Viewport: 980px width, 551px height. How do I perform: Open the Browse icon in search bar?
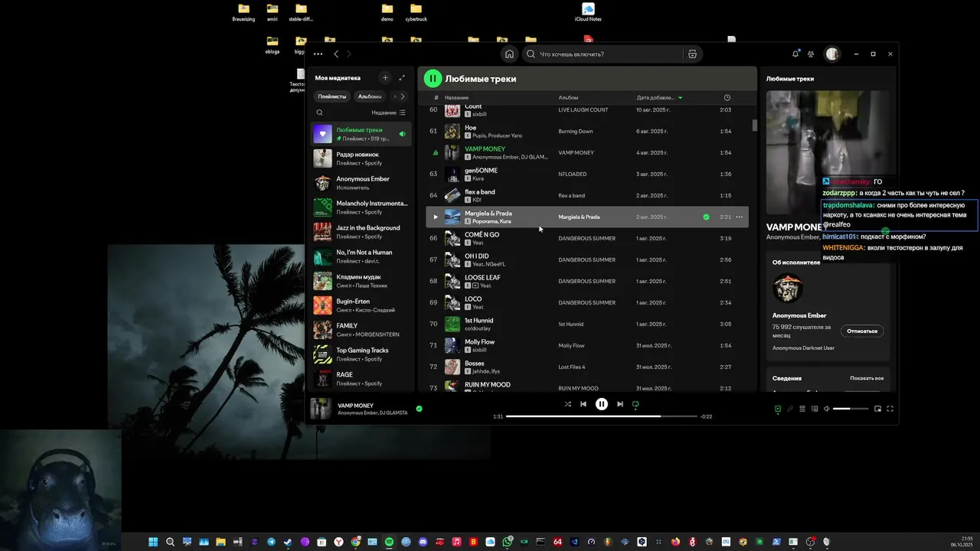(x=692, y=54)
